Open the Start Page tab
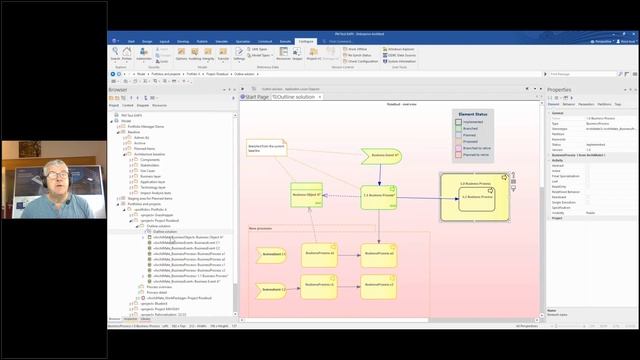The width and height of the screenshot is (640, 360). [x=255, y=97]
